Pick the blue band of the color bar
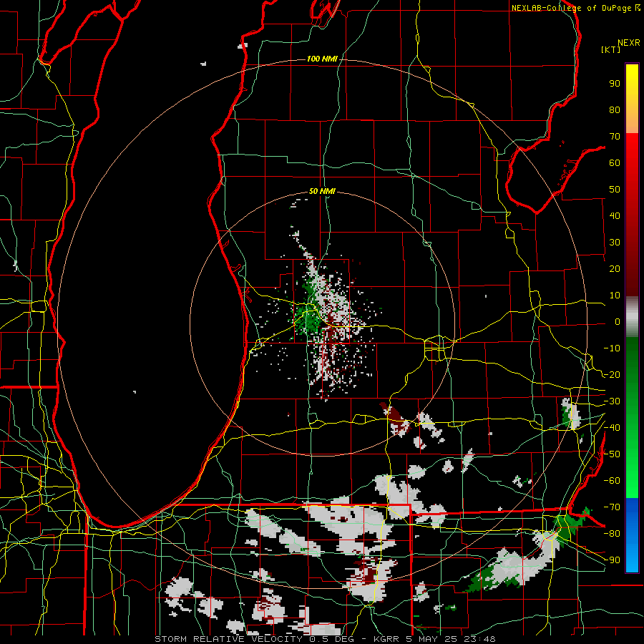Viewport: 644px width, 644px height. pos(632,535)
